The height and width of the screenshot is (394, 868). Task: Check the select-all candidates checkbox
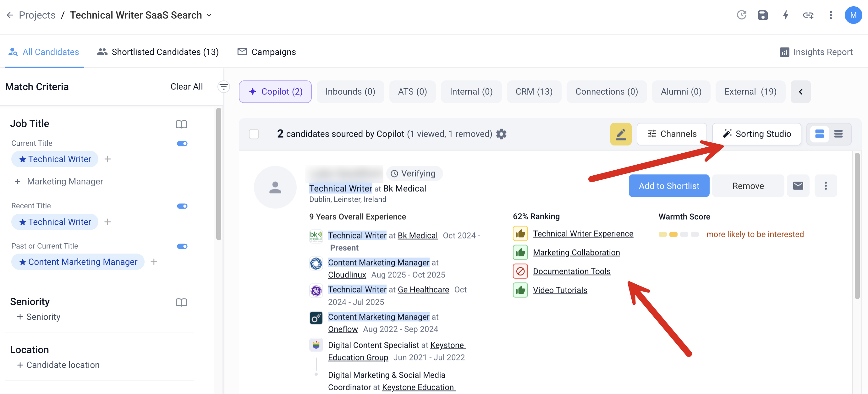[x=254, y=134]
